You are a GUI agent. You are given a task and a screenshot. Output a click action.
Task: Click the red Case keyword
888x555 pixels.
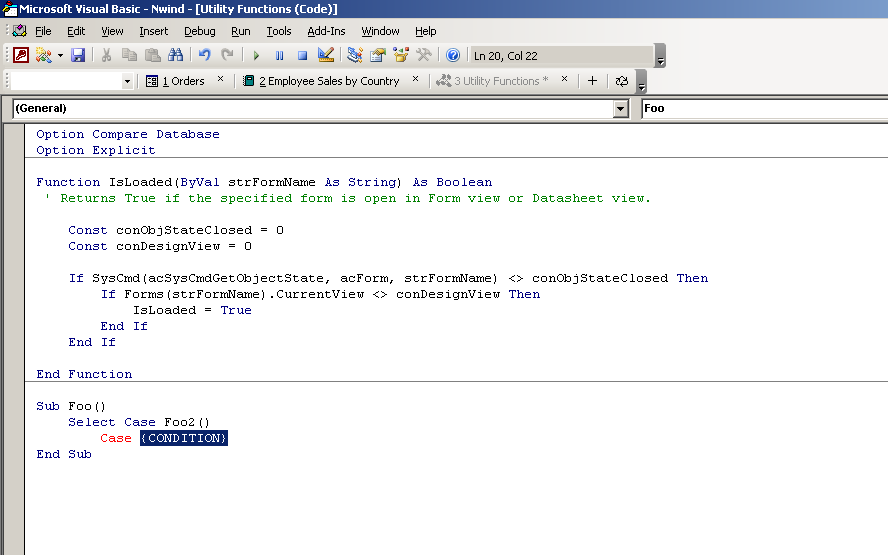(x=116, y=438)
